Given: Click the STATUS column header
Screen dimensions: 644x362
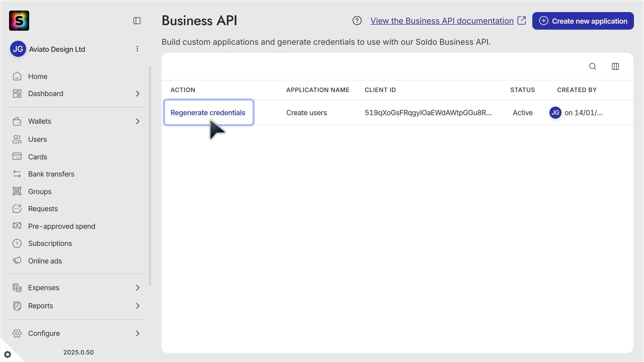Looking at the screenshot, I should point(523,90).
